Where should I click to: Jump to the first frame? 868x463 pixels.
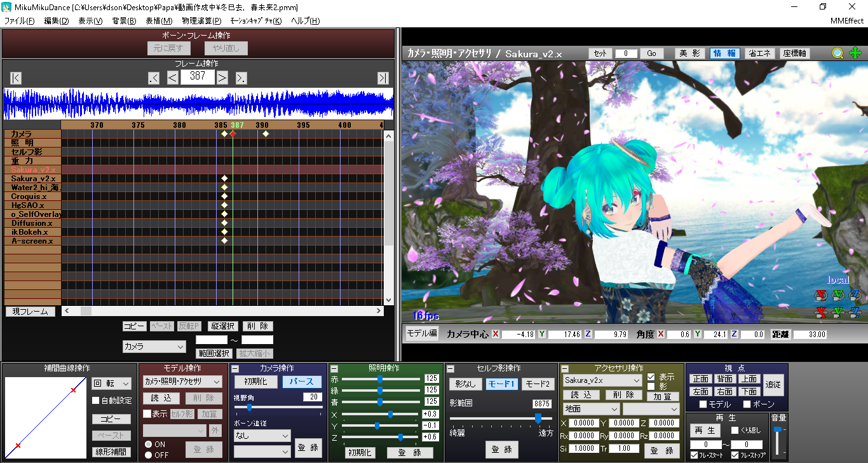pyautogui.click(x=16, y=78)
